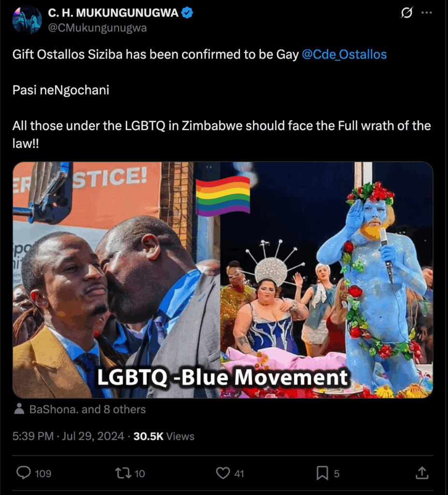Image resolution: width=448 pixels, height=495 pixels.
Task: Bookmark this post
Action: click(x=322, y=473)
